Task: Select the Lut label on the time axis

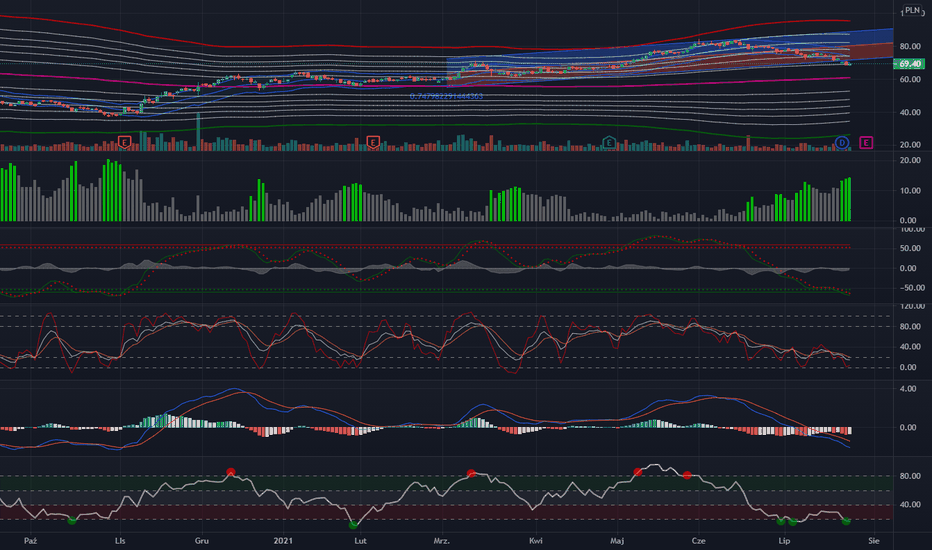Action: 360,540
